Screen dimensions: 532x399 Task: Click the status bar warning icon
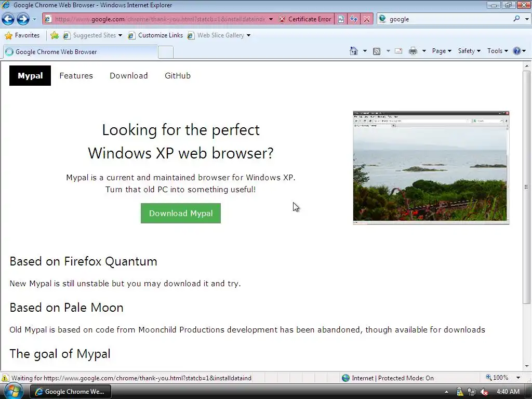click(5, 378)
